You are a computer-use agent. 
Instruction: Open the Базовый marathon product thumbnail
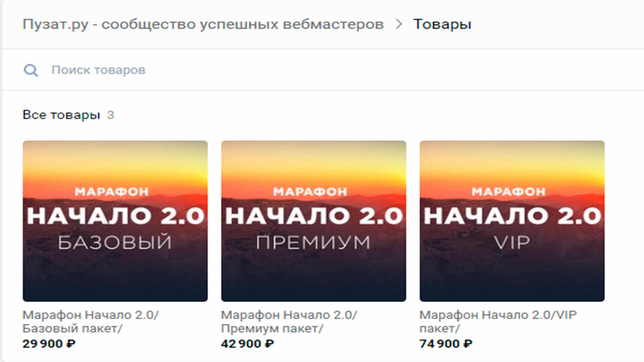click(x=115, y=221)
